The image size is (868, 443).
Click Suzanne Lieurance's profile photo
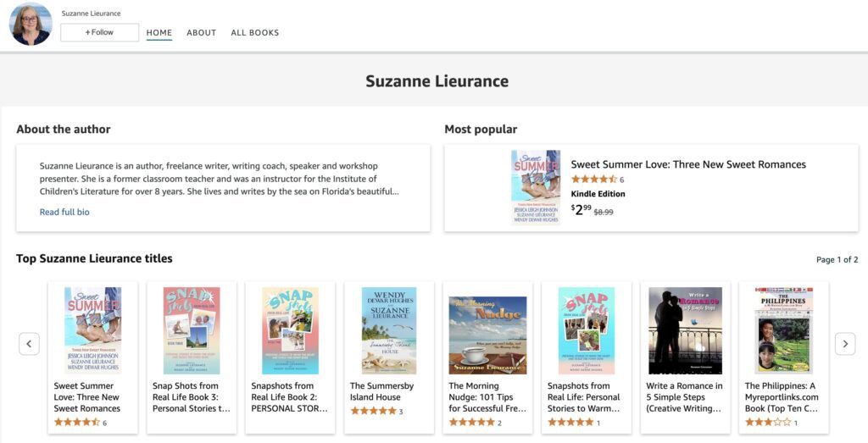coord(31,24)
